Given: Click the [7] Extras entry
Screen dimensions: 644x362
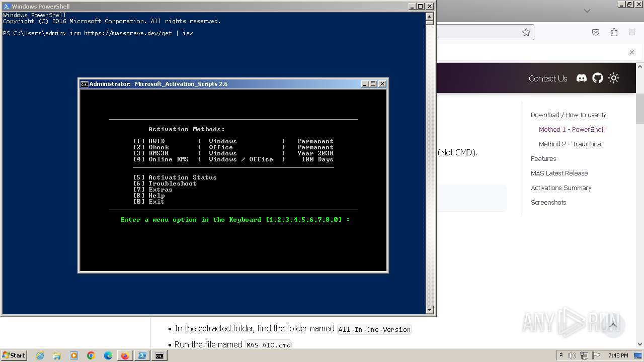Looking at the screenshot, I should 152,190.
